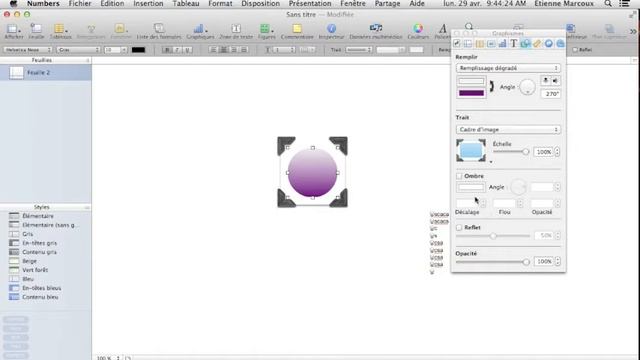This screenshot has width=640, height=360.
Task: Open the Tableaux toolbar icon
Action: (60, 31)
